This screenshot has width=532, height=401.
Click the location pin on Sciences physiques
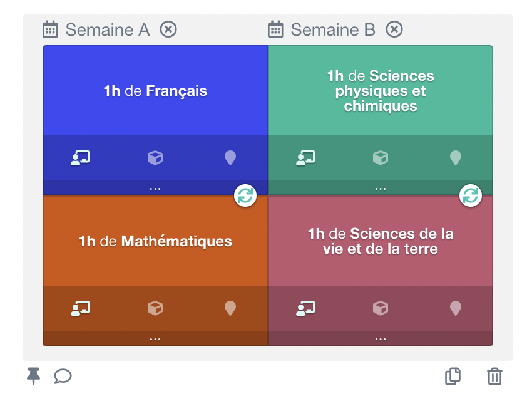[455, 158]
